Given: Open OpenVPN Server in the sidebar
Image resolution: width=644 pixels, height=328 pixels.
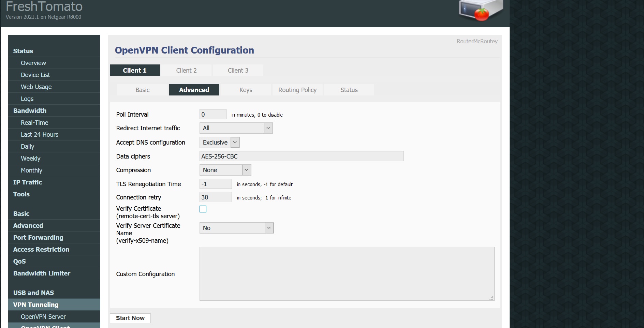Looking at the screenshot, I should (54, 317).
